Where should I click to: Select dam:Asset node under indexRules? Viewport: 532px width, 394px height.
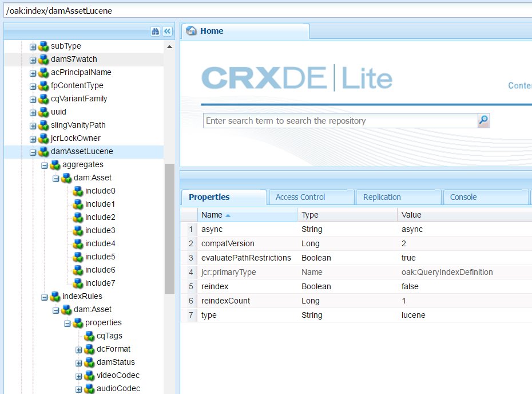point(93,310)
